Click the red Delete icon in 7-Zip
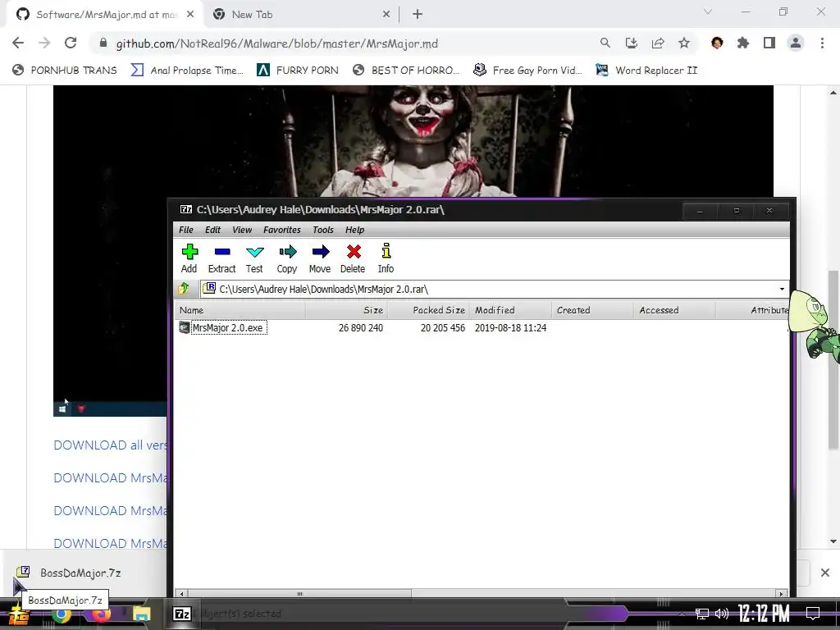 [x=353, y=258]
